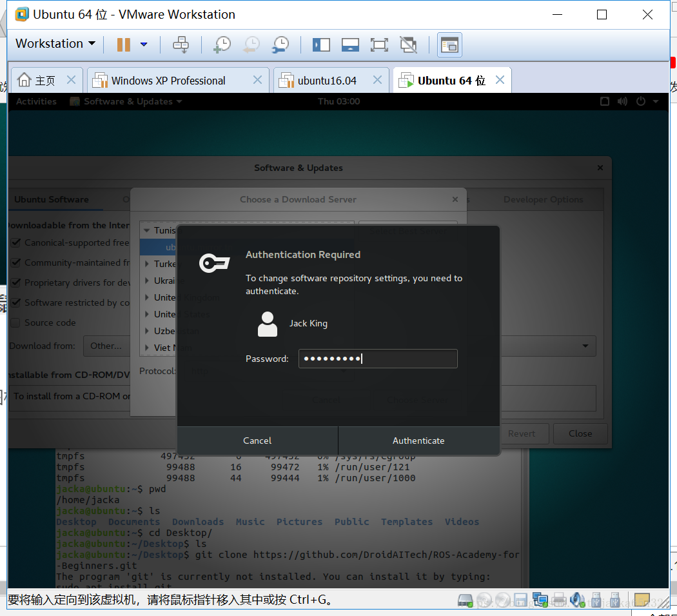
Task: Toggle Community-maintained software checkbox
Action: pyautogui.click(x=16, y=263)
